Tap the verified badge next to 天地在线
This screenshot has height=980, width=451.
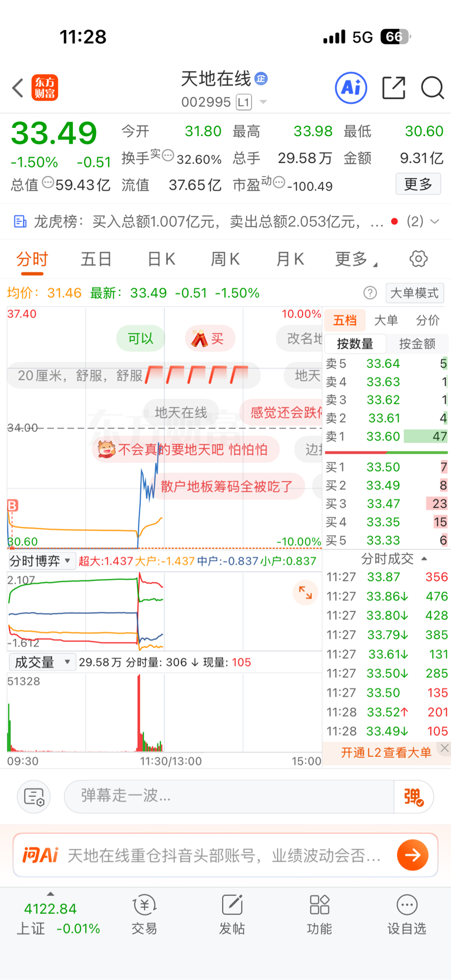pyautogui.click(x=261, y=78)
